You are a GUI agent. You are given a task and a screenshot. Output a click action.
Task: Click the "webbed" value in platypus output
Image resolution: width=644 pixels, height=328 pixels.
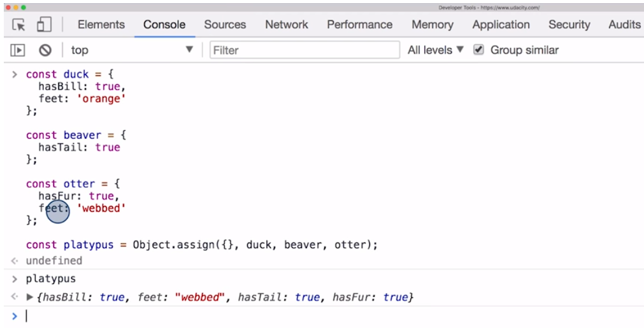(x=200, y=297)
